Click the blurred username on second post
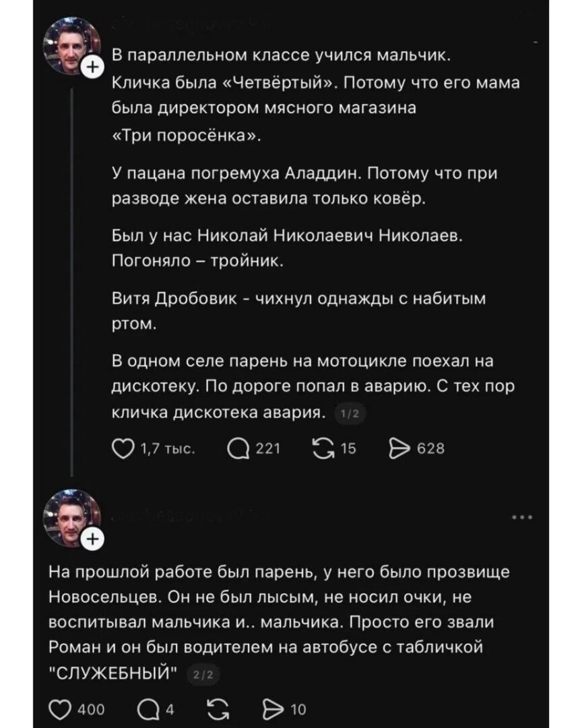 pos(190,516)
